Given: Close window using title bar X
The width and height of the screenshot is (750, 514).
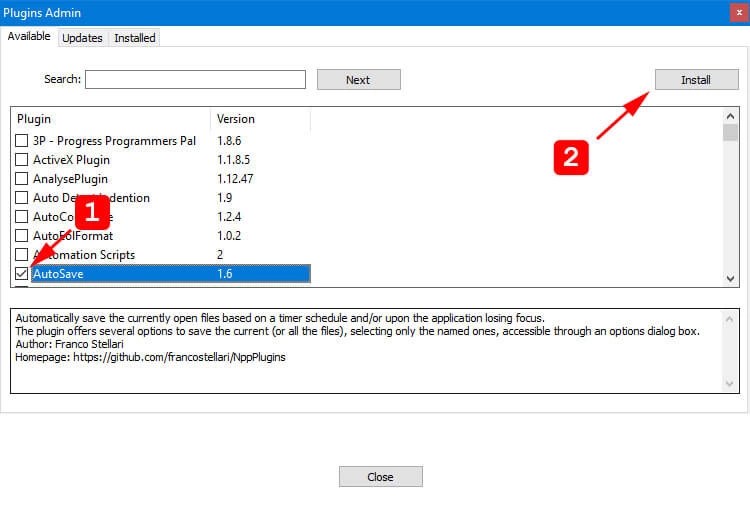Looking at the screenshot, I should pyautogui.click(x=739, y=12).
